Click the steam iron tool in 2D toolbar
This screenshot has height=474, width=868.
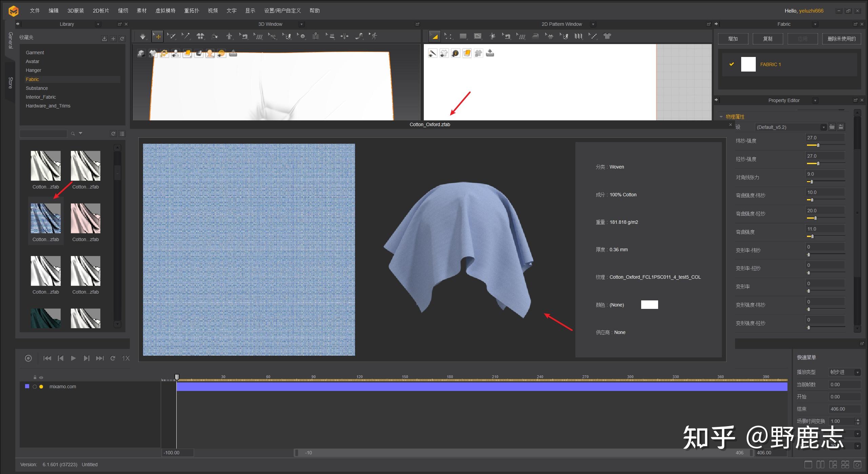(535, 36)
